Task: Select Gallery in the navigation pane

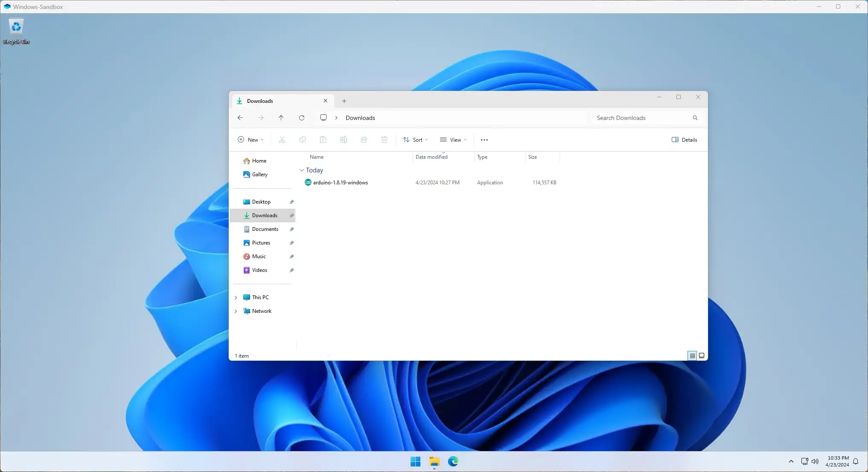Action: point(259,175)
